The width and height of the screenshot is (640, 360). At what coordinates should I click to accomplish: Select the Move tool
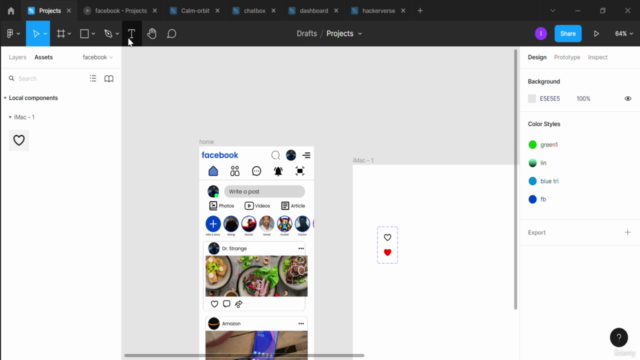(36, 33)
